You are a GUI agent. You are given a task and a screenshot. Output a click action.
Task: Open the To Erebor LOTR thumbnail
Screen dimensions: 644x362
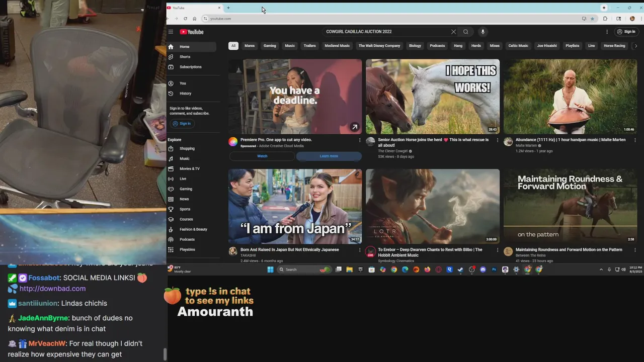[433, 206]
